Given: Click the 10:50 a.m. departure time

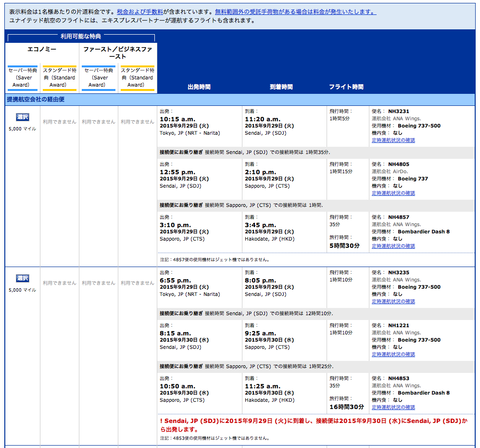Looking at the screenshot, I should [178, 386].
